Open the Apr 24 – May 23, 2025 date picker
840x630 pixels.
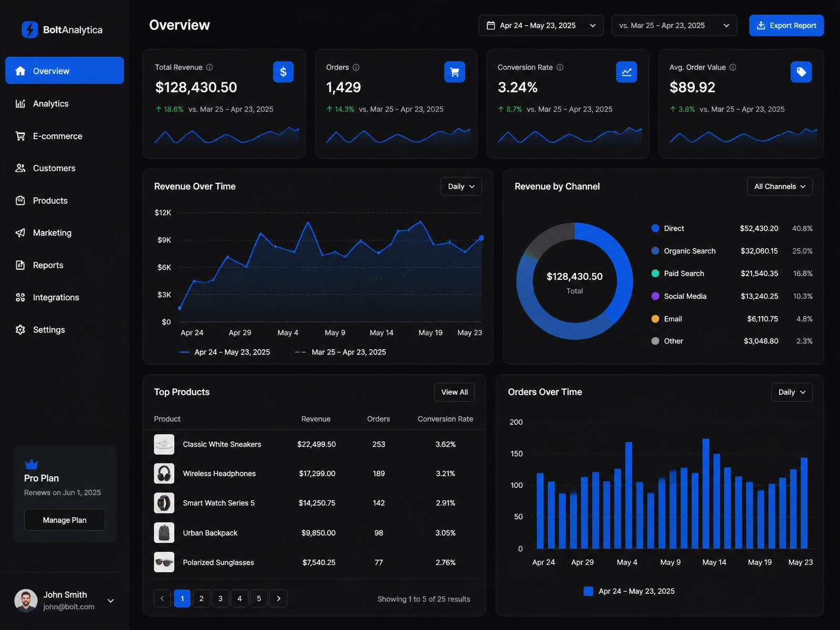pyautogui.click(x=541, y=25)
